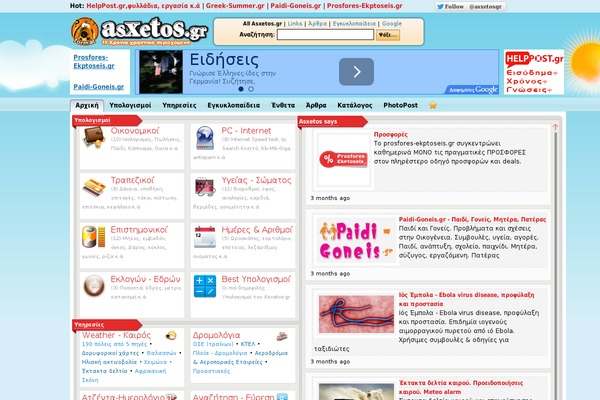Click the globe icon for PC - Internet

205,138
